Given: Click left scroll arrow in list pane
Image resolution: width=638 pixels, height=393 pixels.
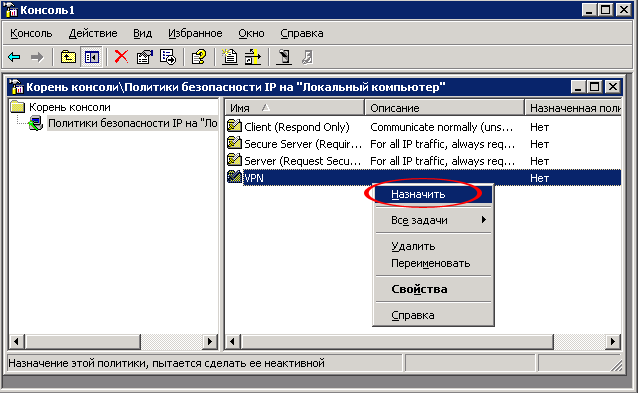Looking at the screenshot, I should (233, 341).
